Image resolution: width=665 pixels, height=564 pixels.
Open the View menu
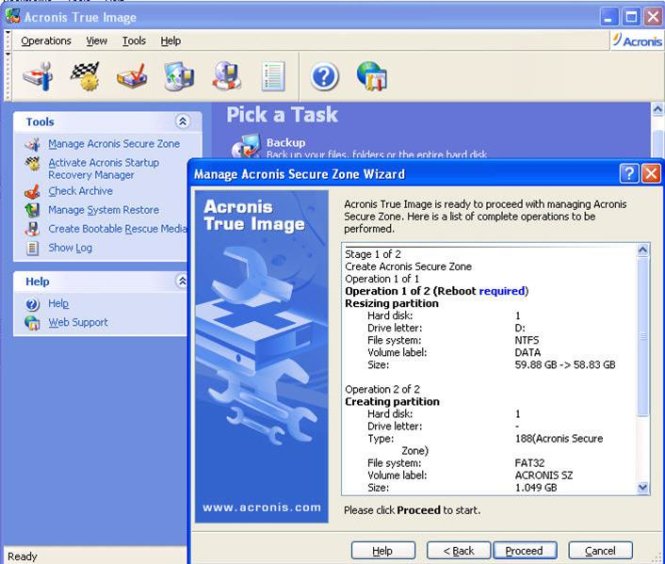tap(97, 41)
